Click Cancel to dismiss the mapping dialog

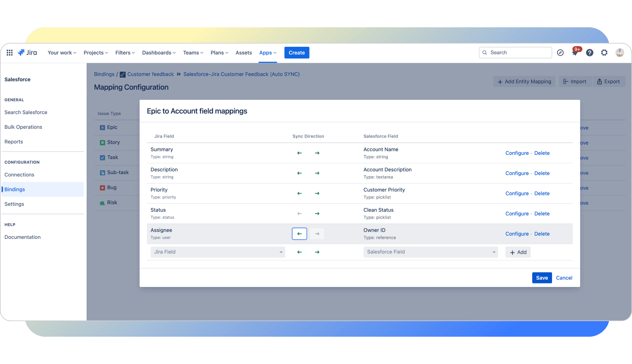click(x=564, y=278)
